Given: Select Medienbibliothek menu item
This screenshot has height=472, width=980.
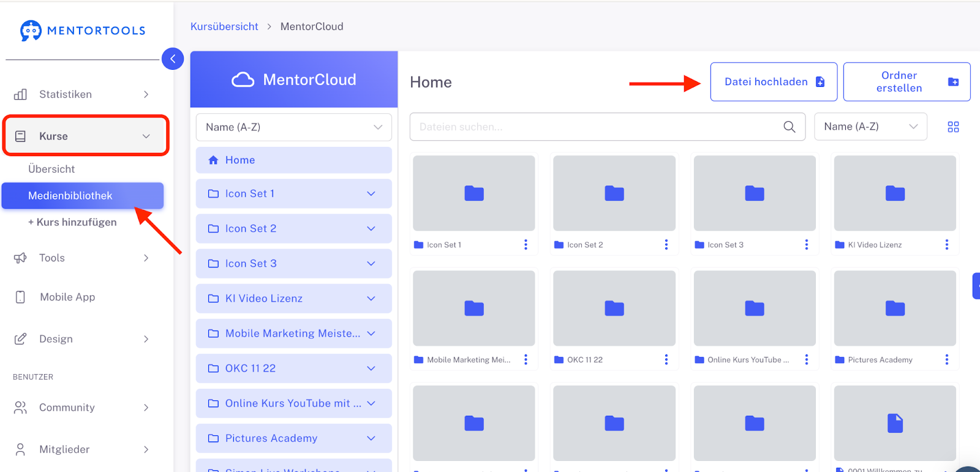Looking at the screenshot, I should 83,195.
